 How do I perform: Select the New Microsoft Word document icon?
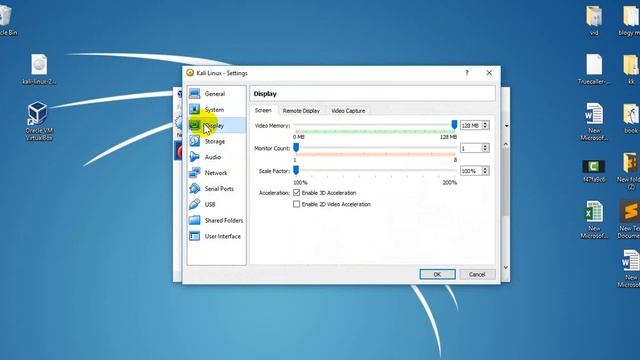pyautogui.click(x=594, y=122)
